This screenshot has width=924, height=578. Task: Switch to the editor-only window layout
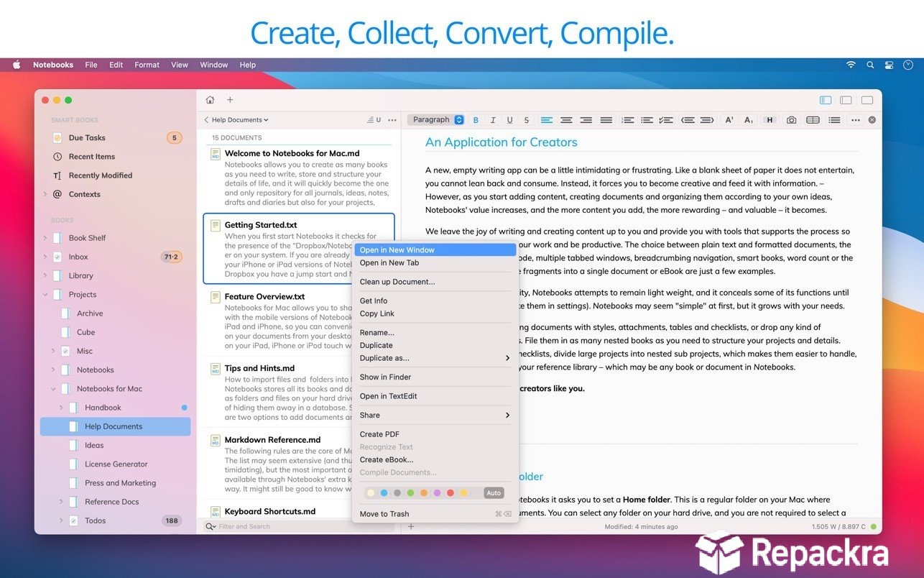[x=867, y=100]
